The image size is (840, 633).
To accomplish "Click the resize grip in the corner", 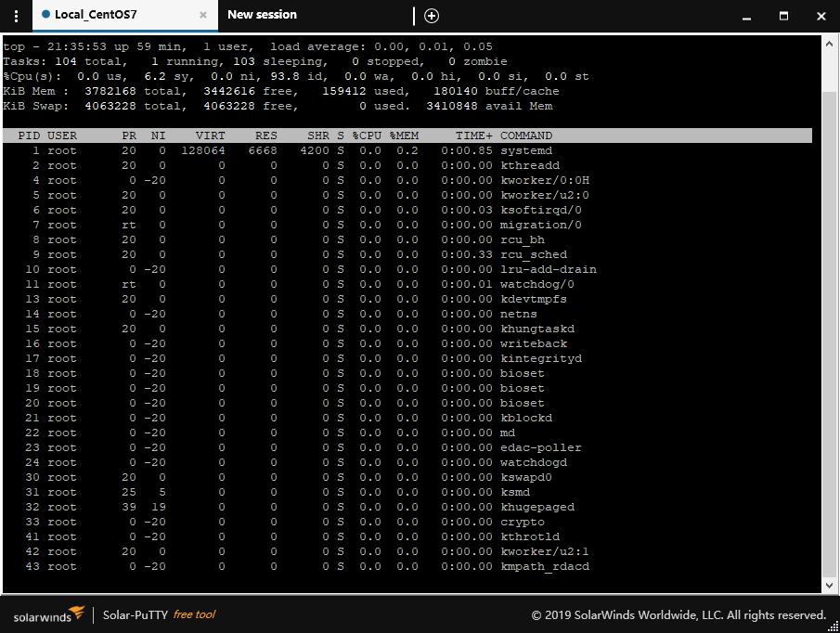I will coord(834,627).
